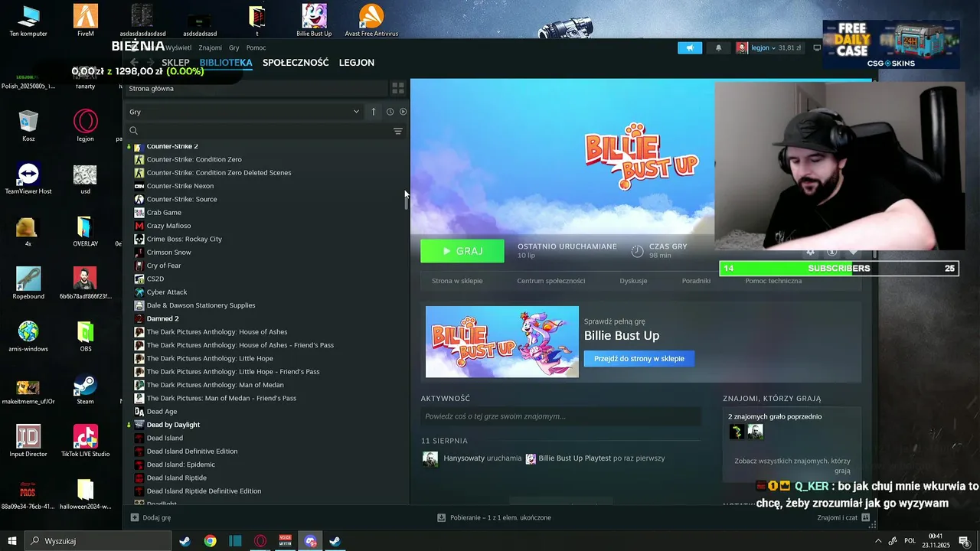Open Windows Start menu
Image resolution: width=980 pixels, height=551 pixels.
coord(11,541)
